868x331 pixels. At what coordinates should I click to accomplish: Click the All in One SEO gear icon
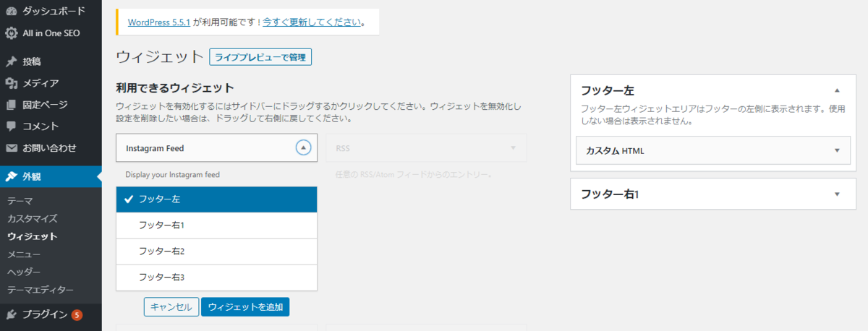[x=12, y=33]
